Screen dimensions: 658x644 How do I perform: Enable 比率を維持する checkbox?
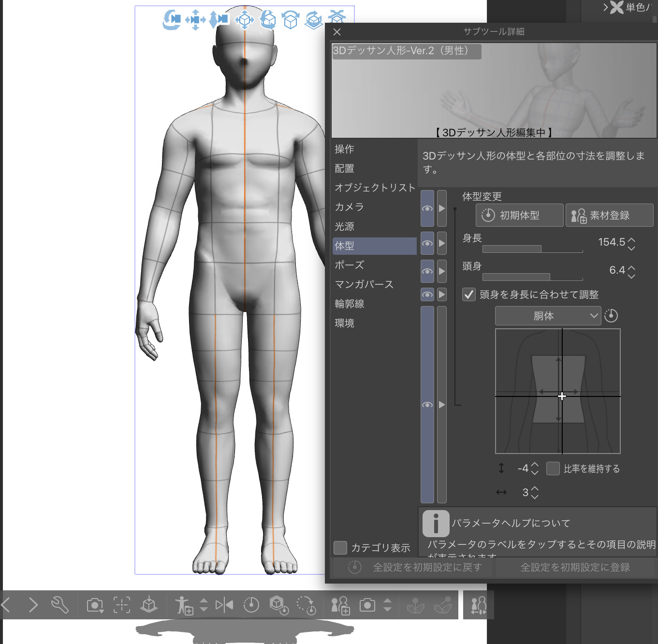point(553,468)
